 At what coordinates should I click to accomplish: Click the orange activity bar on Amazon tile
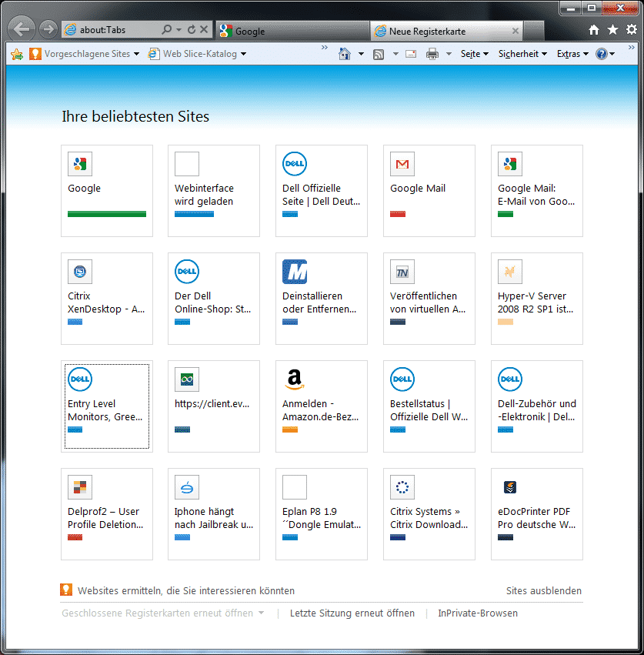(x=290, y=429)
